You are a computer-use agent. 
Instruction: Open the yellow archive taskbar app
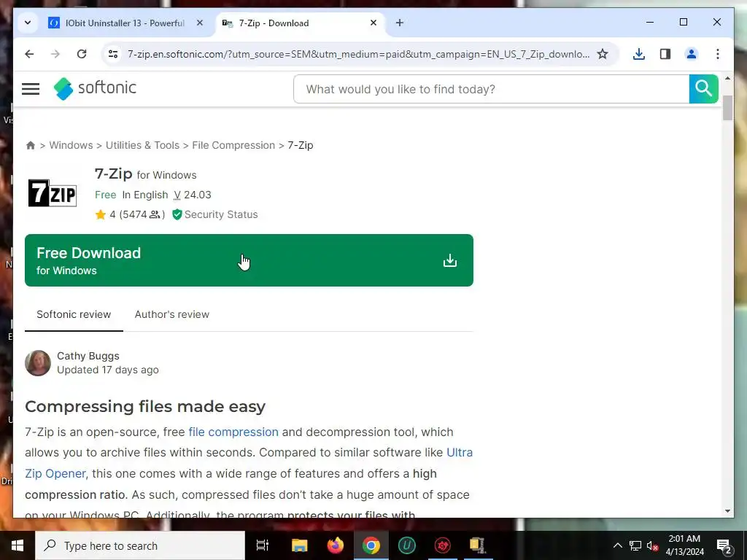point(478,545)
